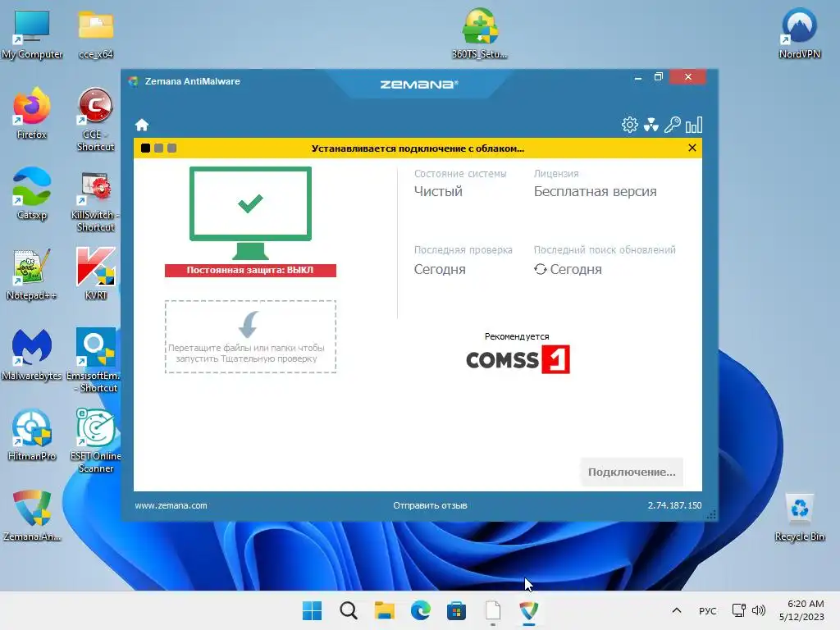840x630 pixels.
Task: Dismiss the yellow cloud connection banner
Action: 692,148
